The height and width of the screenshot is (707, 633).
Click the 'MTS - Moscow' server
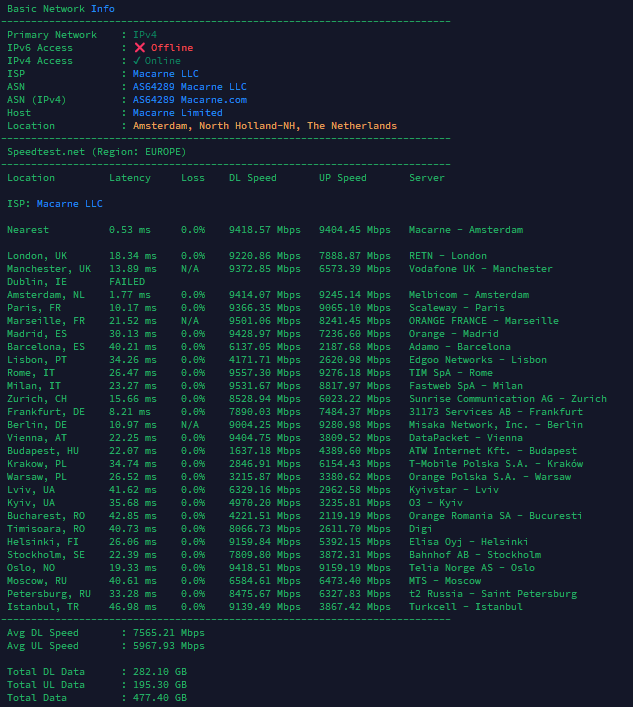445,581
